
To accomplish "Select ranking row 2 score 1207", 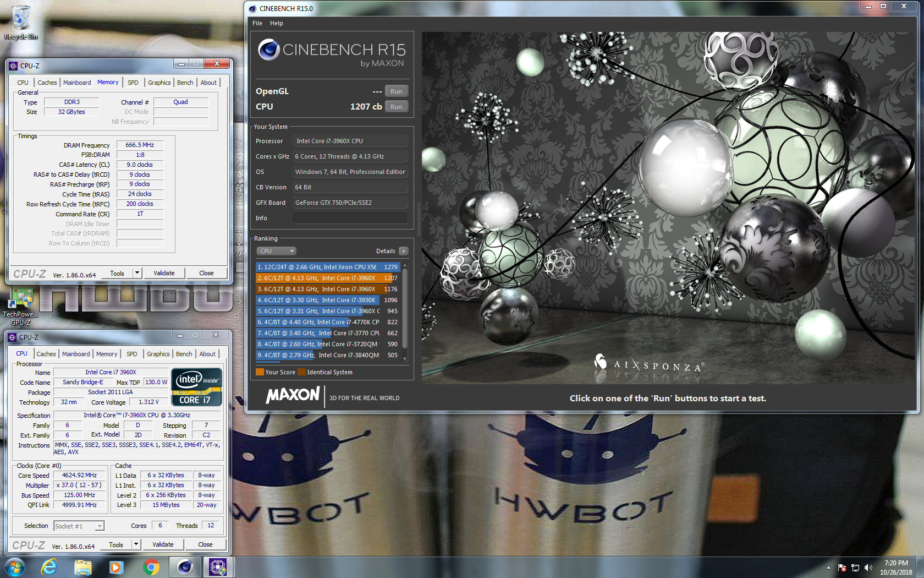I will click(328, 278).
